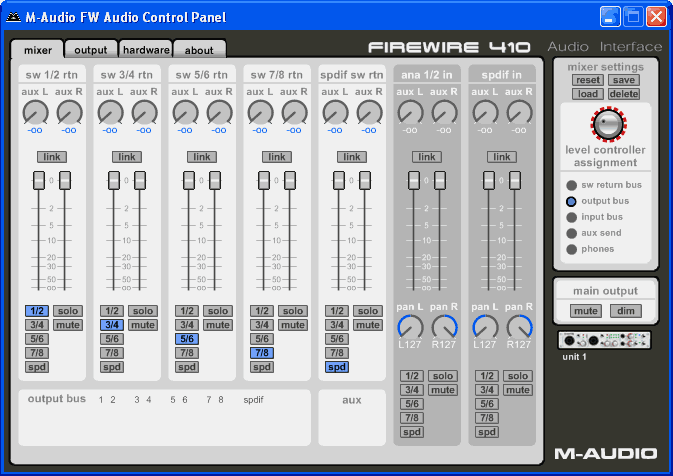Adjust the aux R knob on sw 3/4 rtn

click(x=145, y=112)
